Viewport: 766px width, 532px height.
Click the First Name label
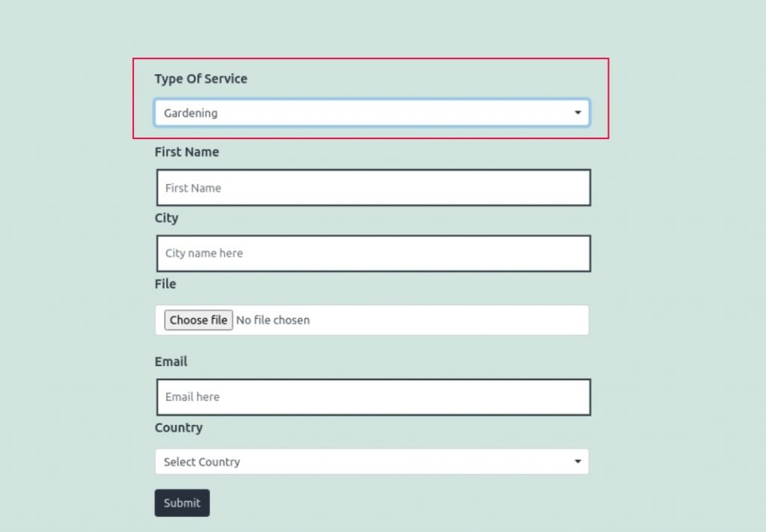coord(186,152)
